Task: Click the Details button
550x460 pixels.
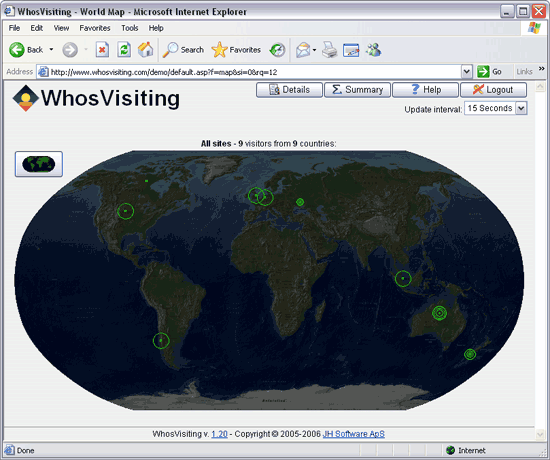Action: pos(289,90)
